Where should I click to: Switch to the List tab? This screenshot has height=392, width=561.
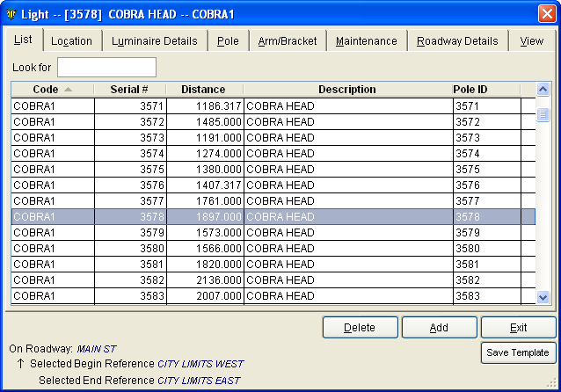click(23, 40)
